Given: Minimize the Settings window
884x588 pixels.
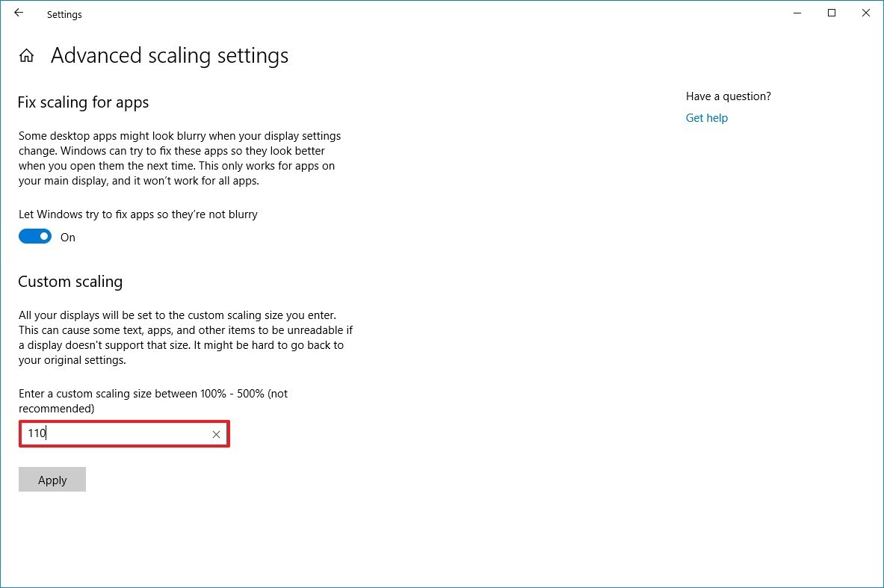Looking at the screenshot, I should (x=797, y=13).
